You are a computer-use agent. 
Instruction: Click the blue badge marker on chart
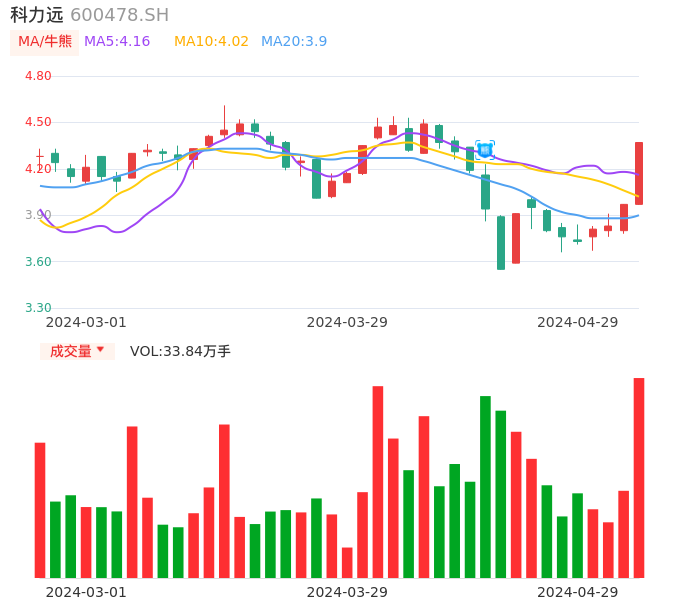(485, 150)
